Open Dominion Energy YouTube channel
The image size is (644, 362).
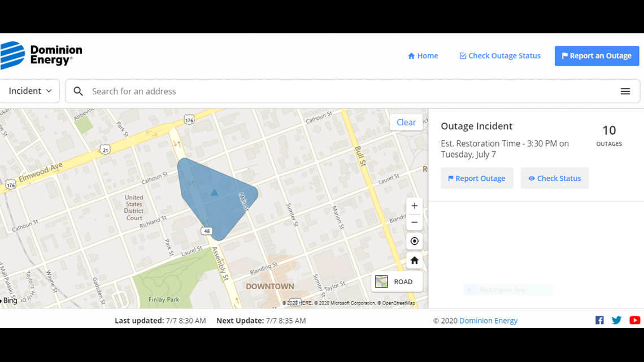634,320
